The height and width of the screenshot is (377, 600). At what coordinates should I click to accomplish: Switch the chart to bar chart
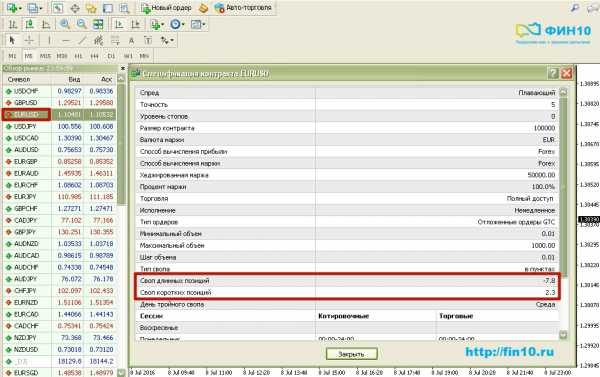coord(13,24)
